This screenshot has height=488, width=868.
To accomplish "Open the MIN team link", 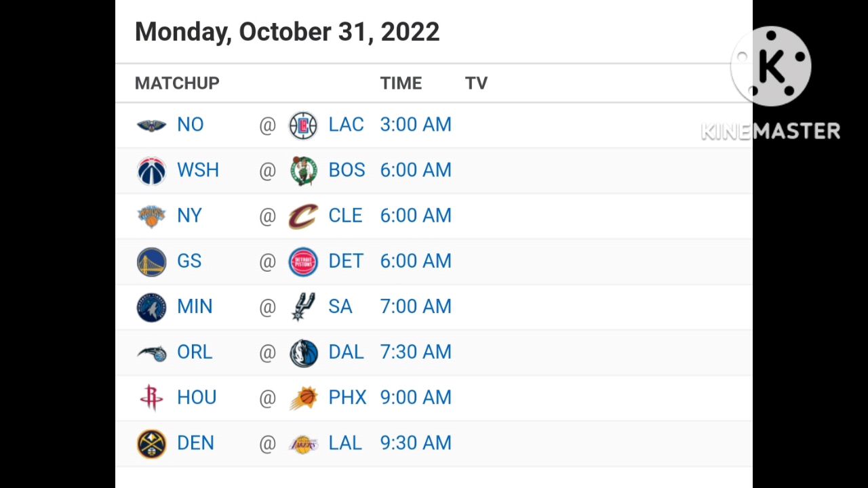I will 195,306.
